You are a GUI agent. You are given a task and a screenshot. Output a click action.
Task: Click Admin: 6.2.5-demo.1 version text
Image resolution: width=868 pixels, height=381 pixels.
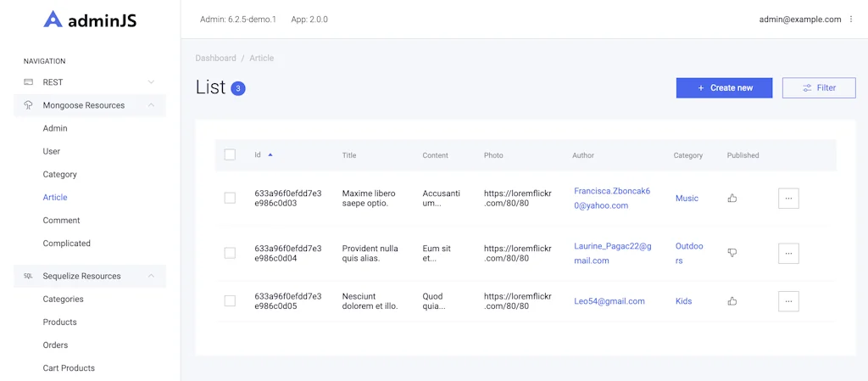(237, 20)
